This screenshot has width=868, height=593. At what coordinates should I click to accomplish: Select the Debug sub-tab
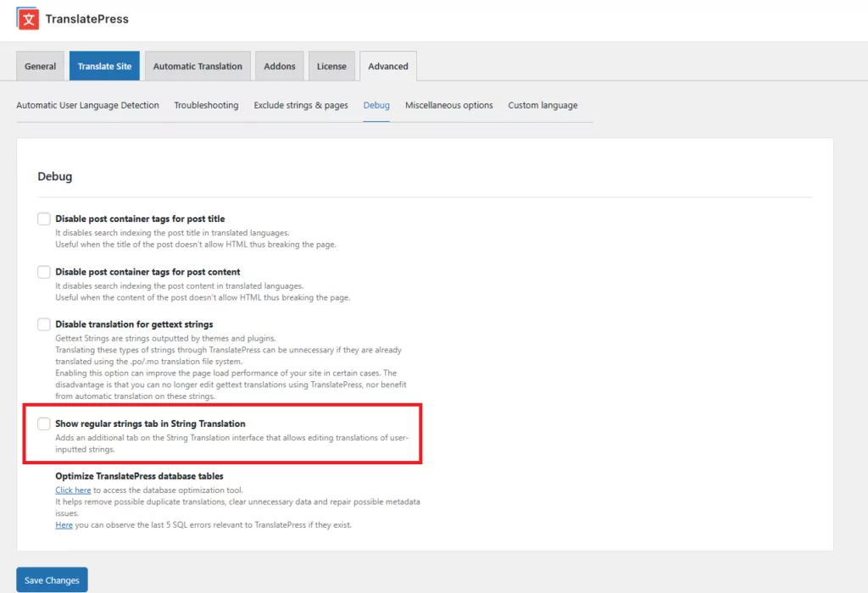(376, 105)
